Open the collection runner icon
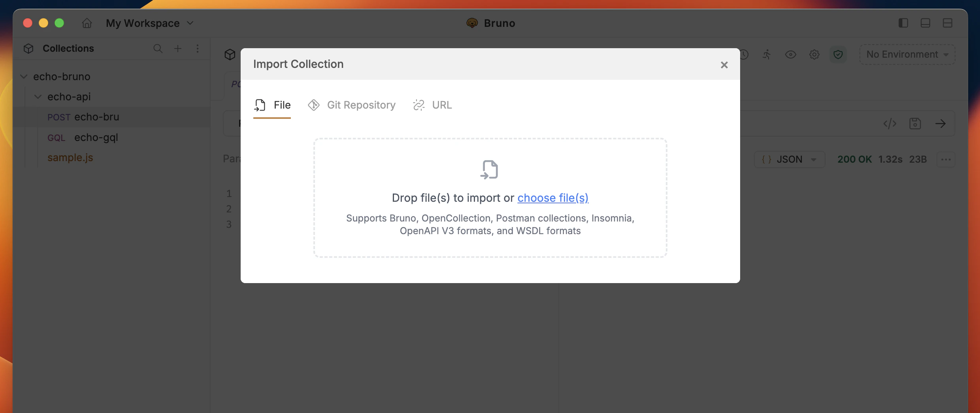Image resolution: width=980 pixels, height=413 pixels. tap(767, 54)
